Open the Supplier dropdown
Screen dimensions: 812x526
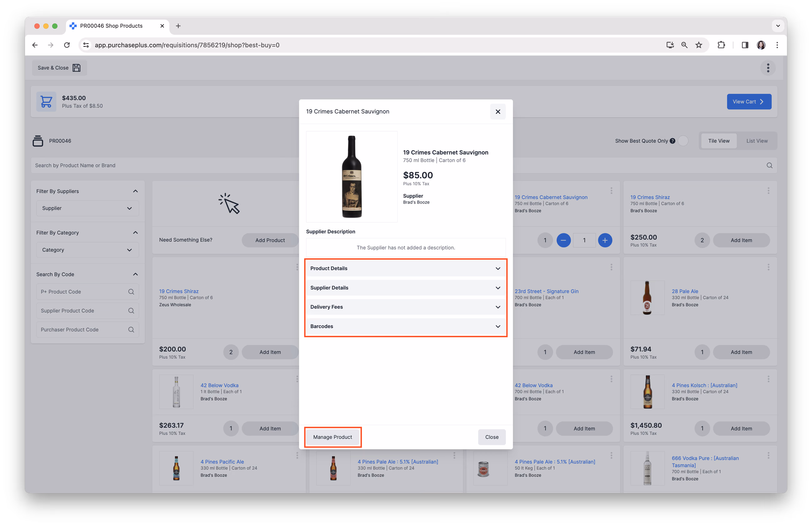coord(87,208)
